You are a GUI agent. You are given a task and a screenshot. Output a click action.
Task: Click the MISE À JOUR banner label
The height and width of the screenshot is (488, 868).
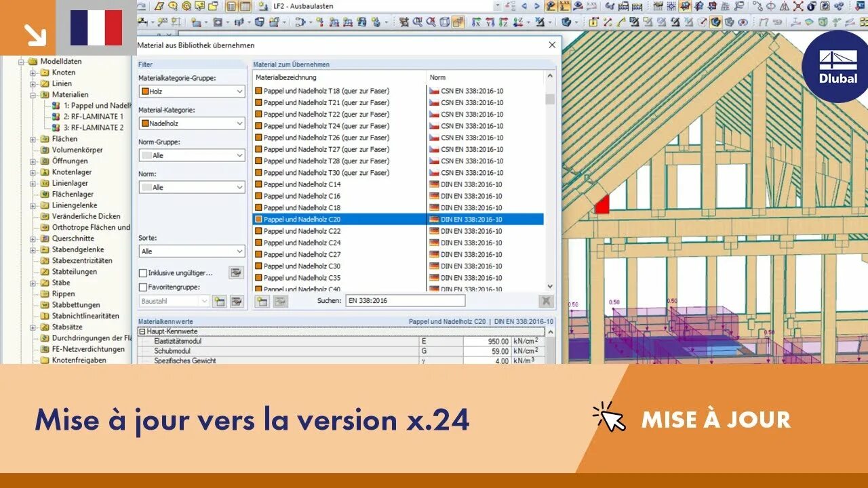coord(716,420)
